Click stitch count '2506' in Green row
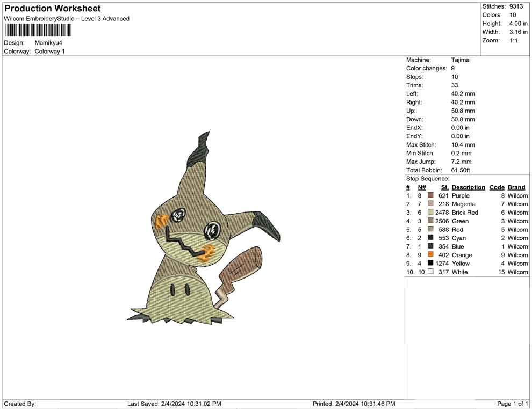Image resolution: width=532 pixels, height=409 pixels. 442,221
